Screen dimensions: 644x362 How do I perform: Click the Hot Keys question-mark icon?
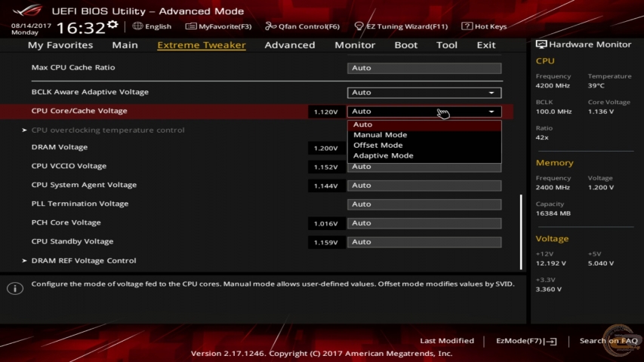[467, 26]
